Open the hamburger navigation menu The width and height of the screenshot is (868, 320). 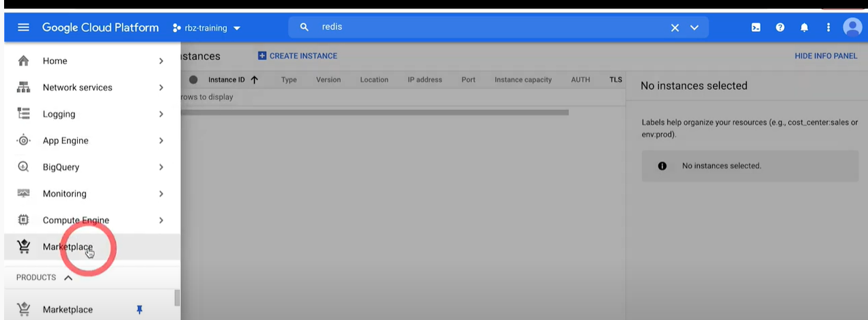point(23,28)
